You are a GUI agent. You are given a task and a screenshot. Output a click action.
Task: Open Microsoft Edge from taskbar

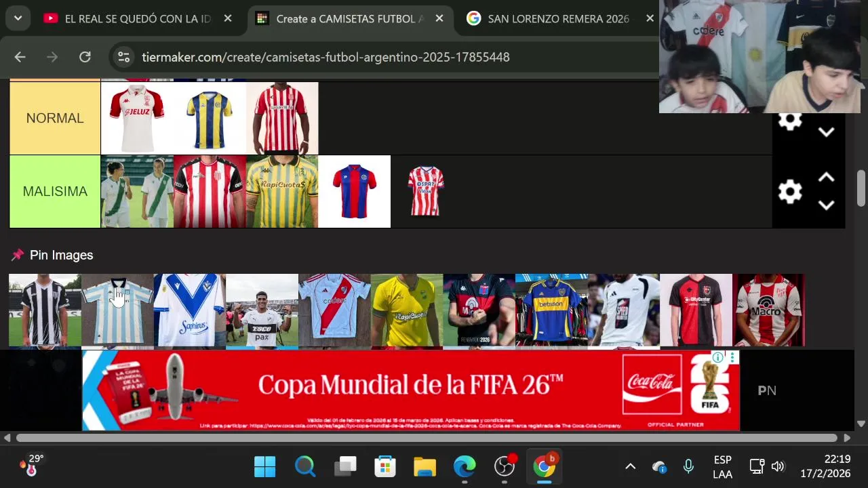(x=465, y=466)
